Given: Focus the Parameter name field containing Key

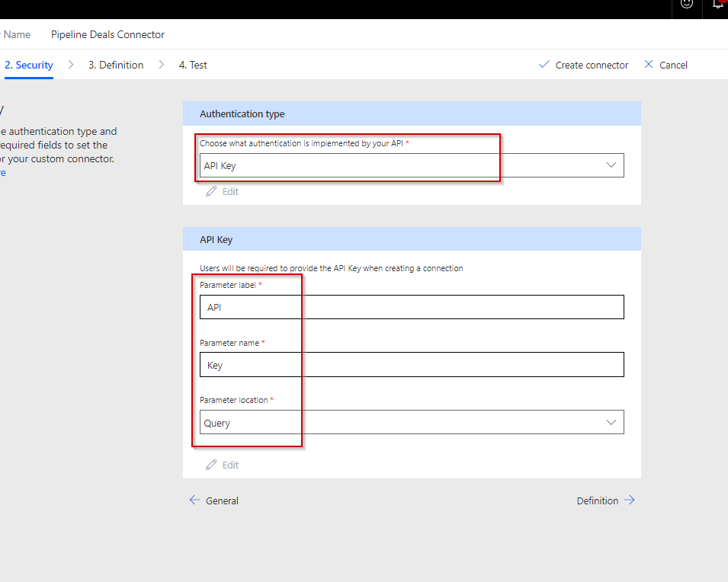Looking at the screenshot, I should (x=412, y=365).
